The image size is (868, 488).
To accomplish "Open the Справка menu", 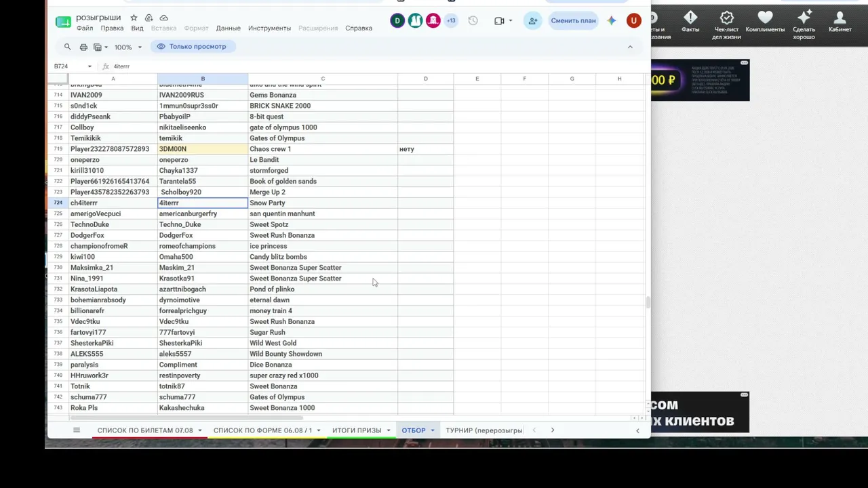I will [x=359, y=28].
